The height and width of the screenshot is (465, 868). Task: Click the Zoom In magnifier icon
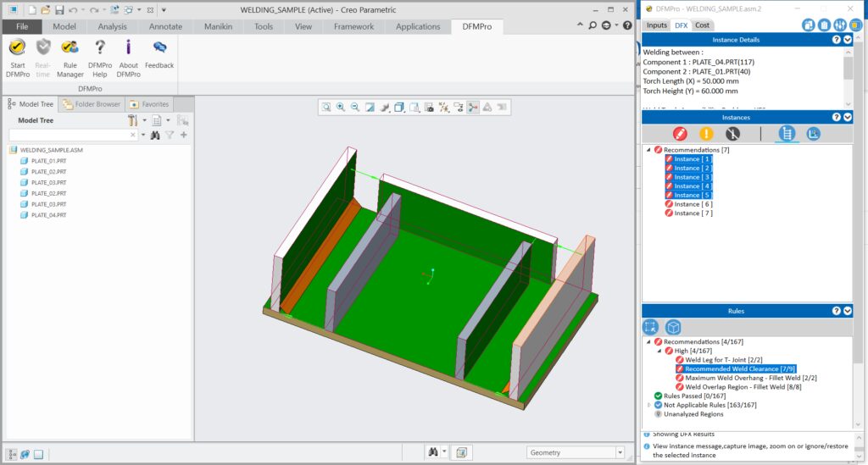coord(341,108)
